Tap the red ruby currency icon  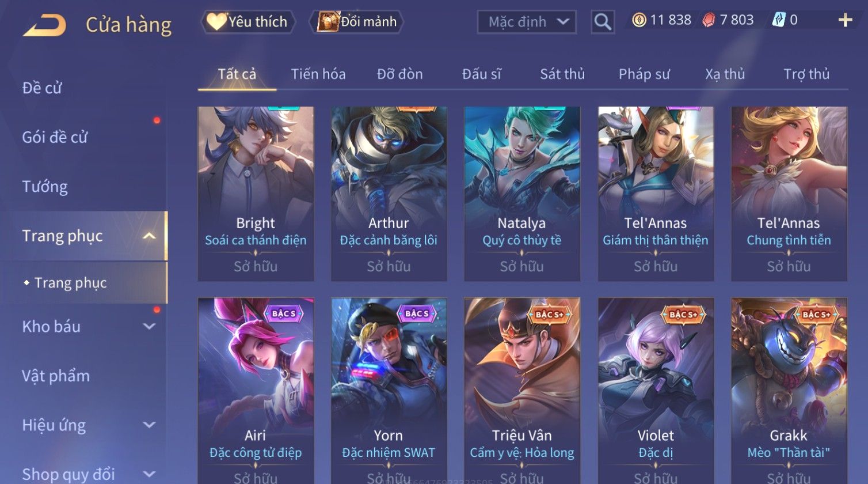pyautogui.click(x=709, y=20)
